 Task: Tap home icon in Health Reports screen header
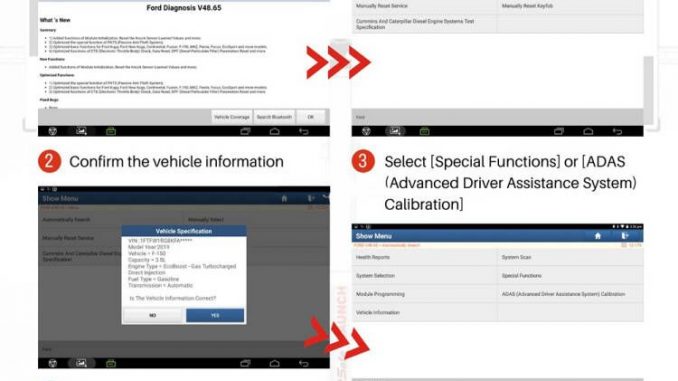click(x=598, y=236)
